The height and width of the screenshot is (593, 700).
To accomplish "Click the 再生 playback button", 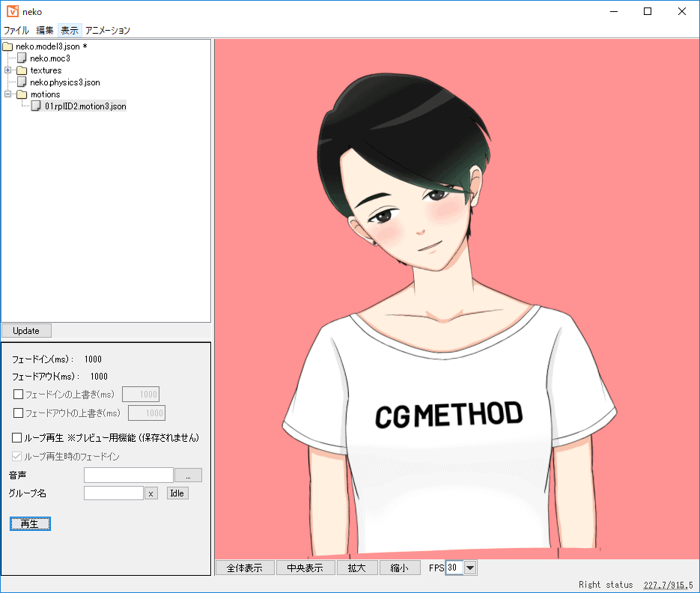I will [x=30, y=524].
